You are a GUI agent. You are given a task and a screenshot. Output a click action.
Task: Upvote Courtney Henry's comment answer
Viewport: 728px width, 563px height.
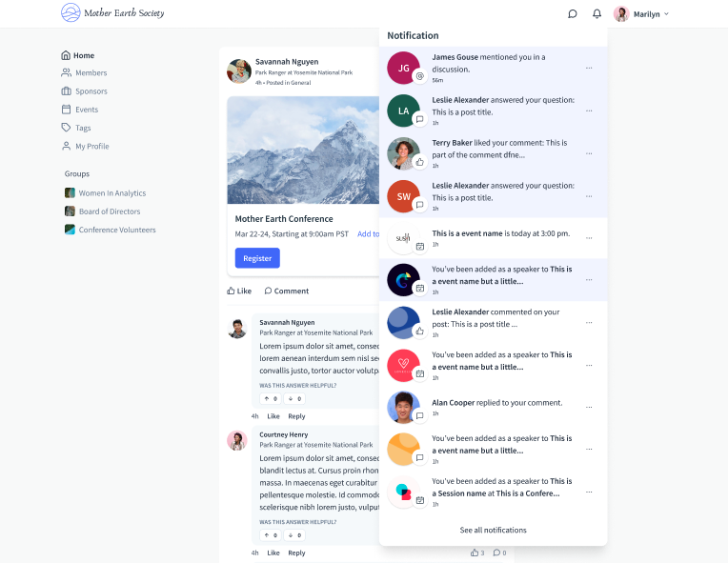coord(271,535)
